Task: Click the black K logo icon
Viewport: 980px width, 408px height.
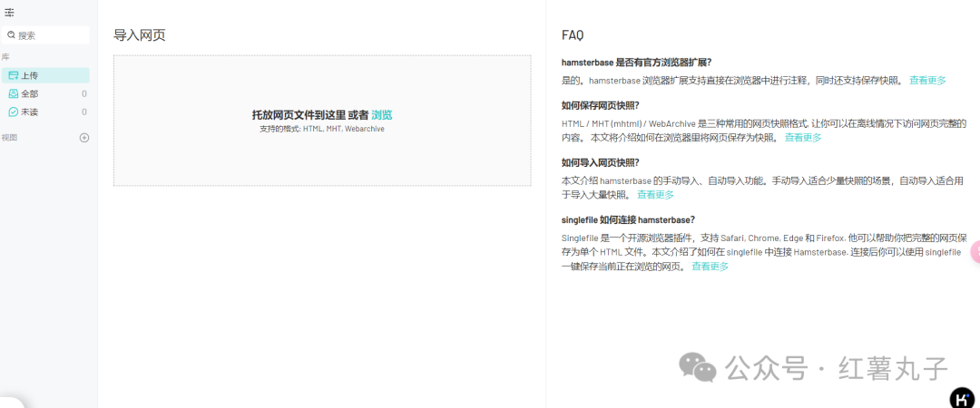Action: 962,398
